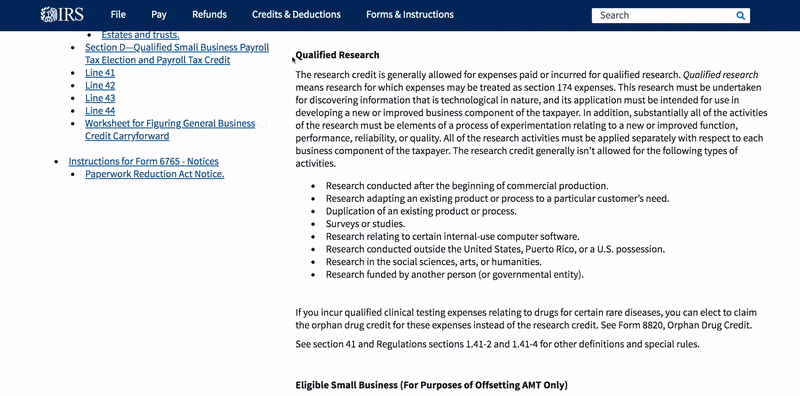The image size is (800, 396).
Task: Go to the IRS home logo
Action: tap(62, 15)
